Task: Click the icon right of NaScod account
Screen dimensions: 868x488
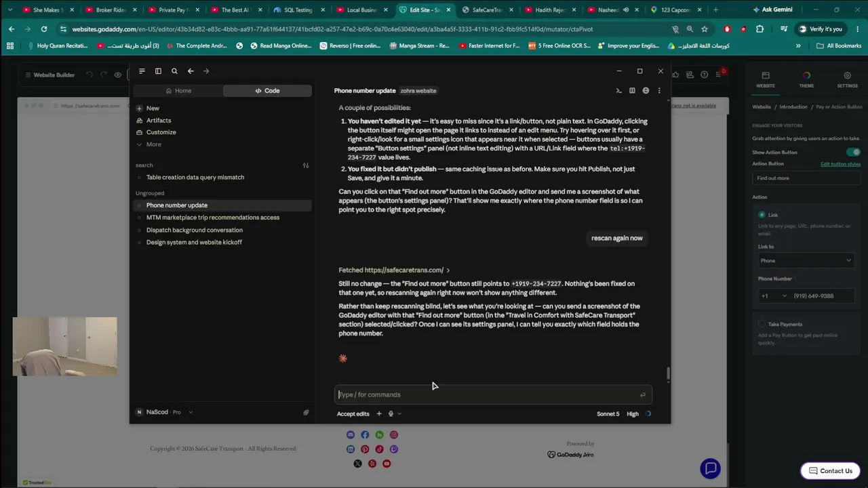Action: (x=306, y=412)
